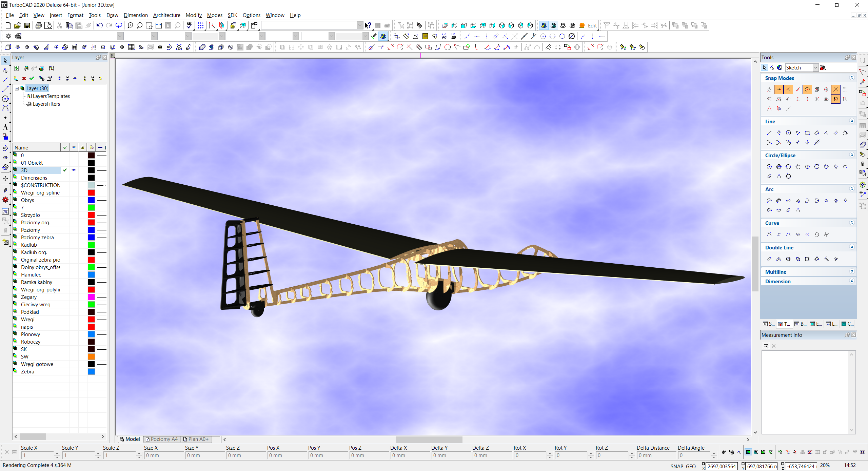
Task: Click the Scale X input field
Action: tap(37, 455)
